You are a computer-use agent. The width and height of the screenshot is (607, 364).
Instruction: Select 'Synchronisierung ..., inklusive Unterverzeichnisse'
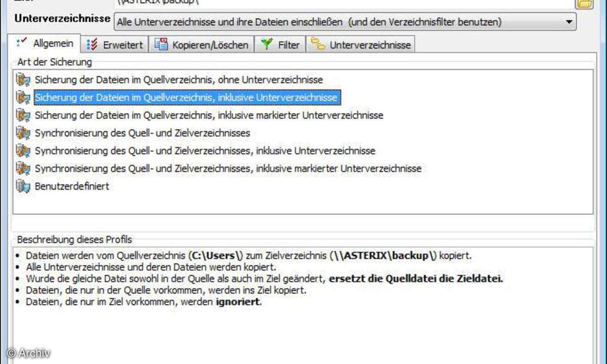click(205, 151)
